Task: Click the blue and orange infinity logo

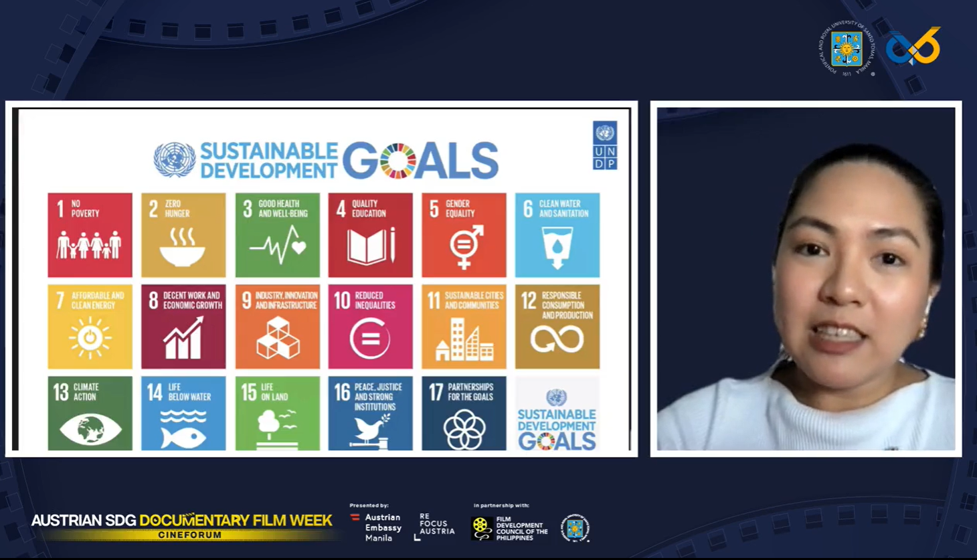Action: [913, 46]
